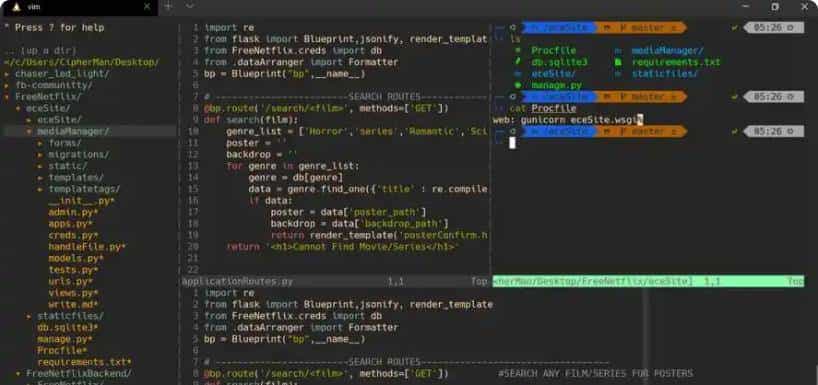Click the 'Press ? for help' line
Image resolution: width=818 pixels, height=385 pixels.
click(54, 28)
